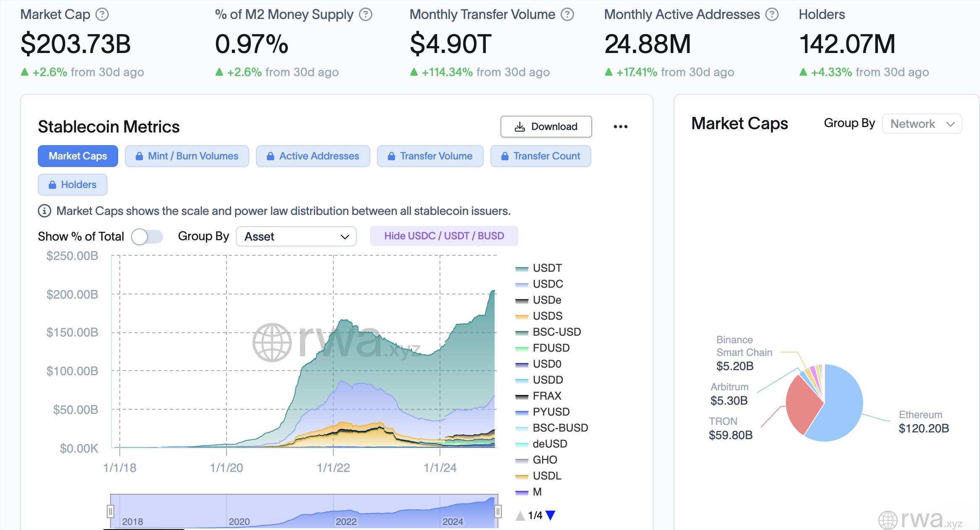Click the three-dot options menu icon
Screen dimensions: 980x530
click(620, 125)
